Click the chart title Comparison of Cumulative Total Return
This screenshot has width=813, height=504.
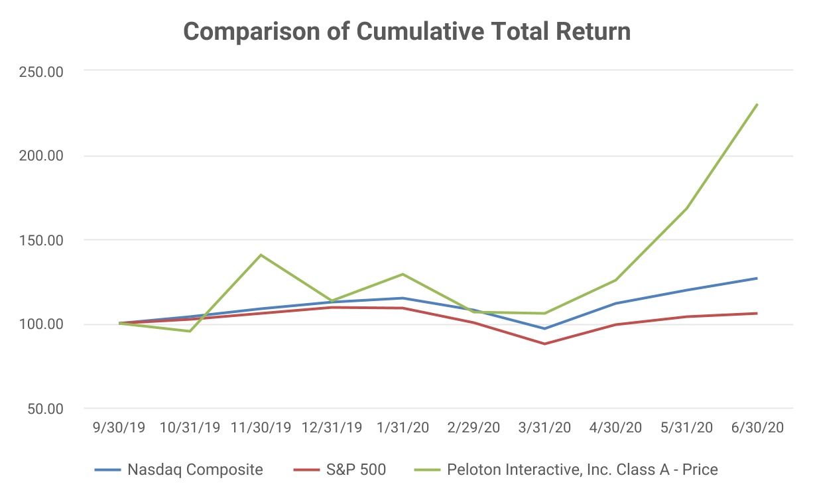(x=407, y=32)
